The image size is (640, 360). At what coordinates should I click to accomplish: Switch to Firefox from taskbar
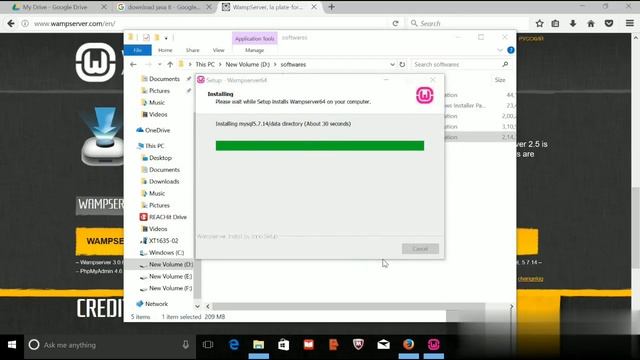point(408,345)
